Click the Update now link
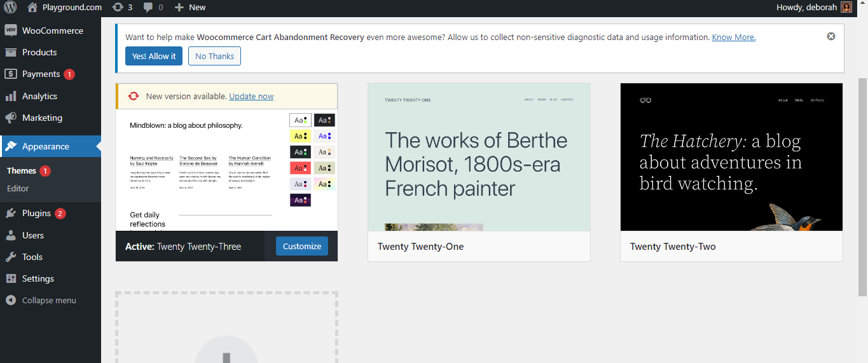 coord(251,96)
